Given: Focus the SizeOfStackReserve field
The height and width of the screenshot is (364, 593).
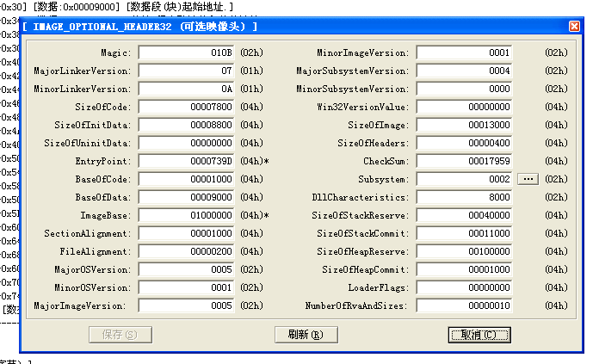Looking at the screenshot, I should tap(465, 215).
